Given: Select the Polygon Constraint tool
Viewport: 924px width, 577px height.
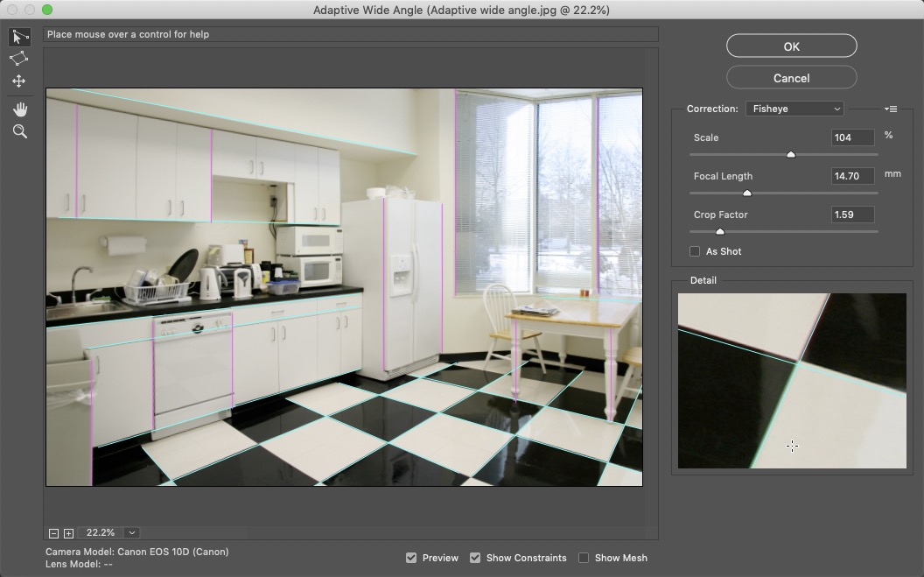Looking at the screenshot, I should click(19, 59).
